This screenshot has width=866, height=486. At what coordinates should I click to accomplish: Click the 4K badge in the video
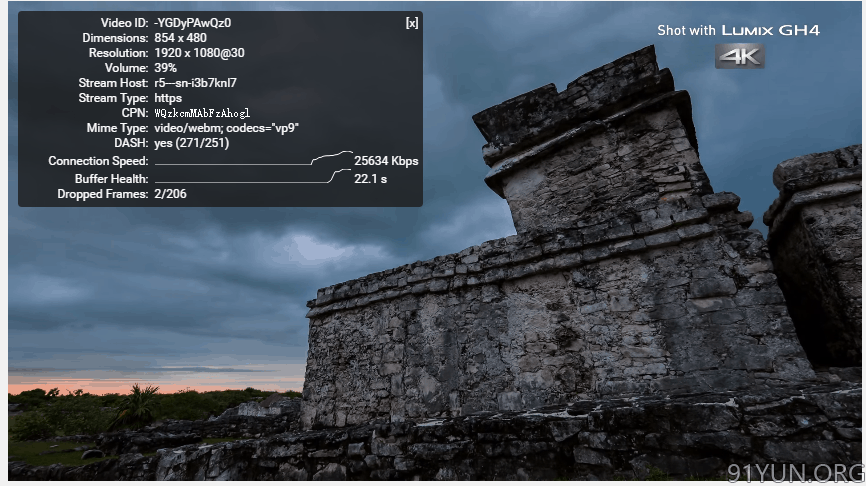(740, 56)
